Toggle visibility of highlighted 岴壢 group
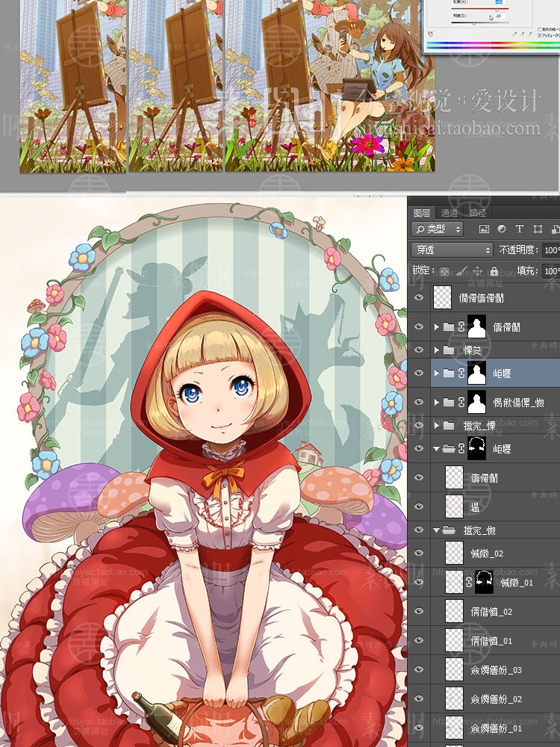560x747 pixels. (419, 373)
